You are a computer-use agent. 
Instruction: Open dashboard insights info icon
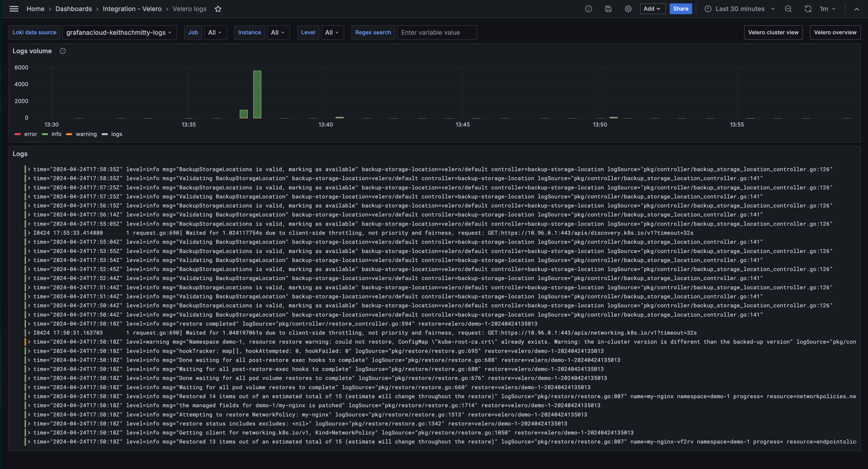pyautogui.click(x=589, y=9)
